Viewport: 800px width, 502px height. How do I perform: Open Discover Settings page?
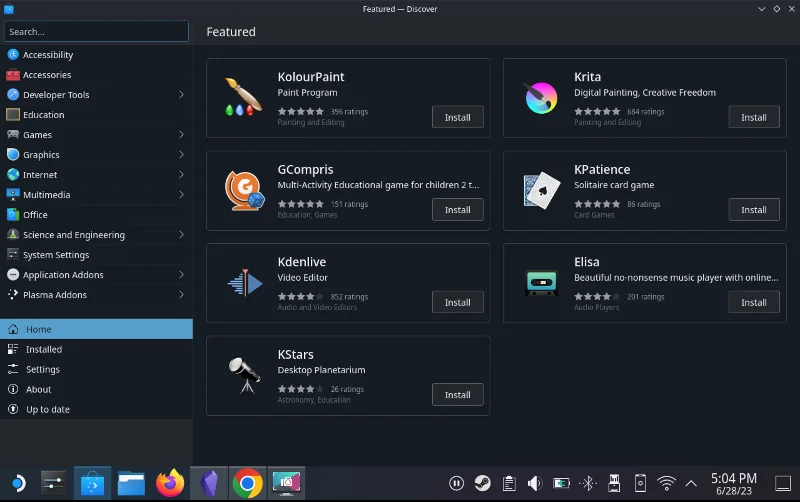[x=96, y=369]
